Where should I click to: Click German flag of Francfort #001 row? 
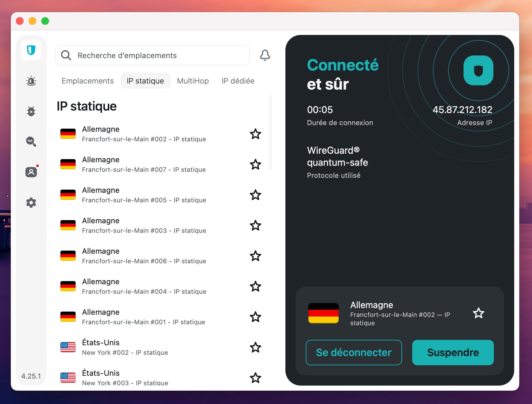[68, 317]
